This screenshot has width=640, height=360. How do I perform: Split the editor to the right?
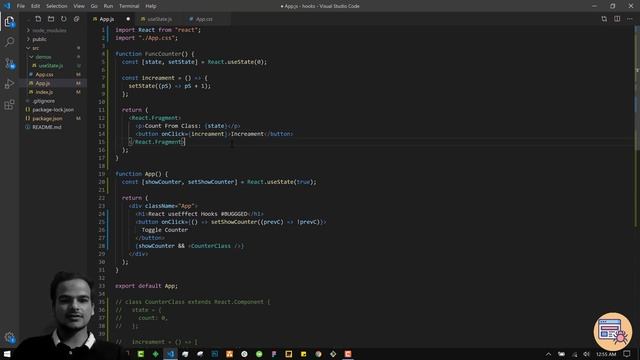click(617, 19)
